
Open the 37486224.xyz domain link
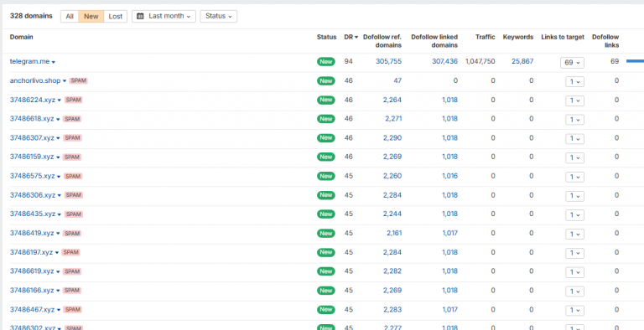[33, 100]
